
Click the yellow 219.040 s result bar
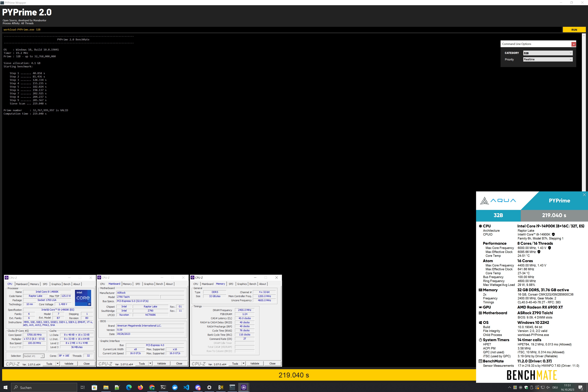pyautogui.click(x=239, y=375)
